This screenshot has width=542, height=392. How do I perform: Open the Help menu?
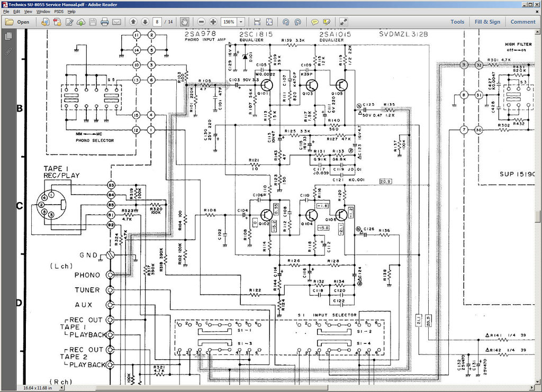[71, 12]
